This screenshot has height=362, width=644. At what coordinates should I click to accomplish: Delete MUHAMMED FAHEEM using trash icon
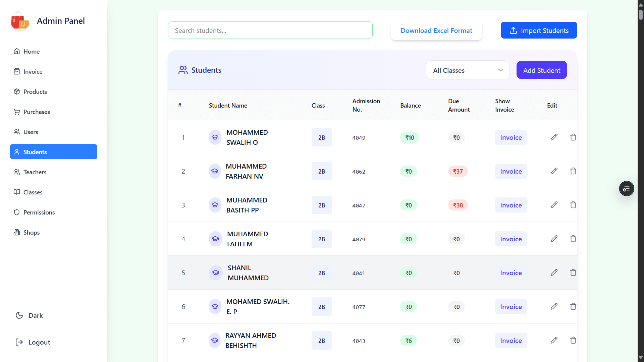coord(573,239)
